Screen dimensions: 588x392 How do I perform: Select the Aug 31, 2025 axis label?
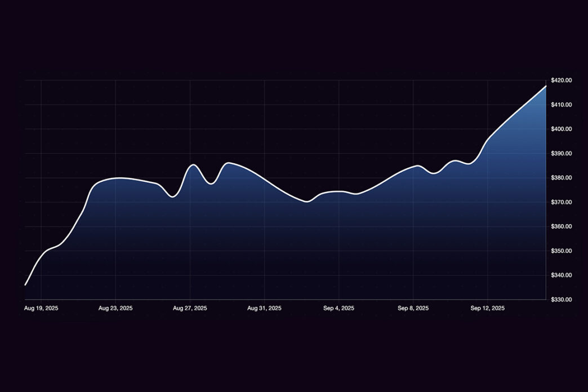[x=264, y=308]
